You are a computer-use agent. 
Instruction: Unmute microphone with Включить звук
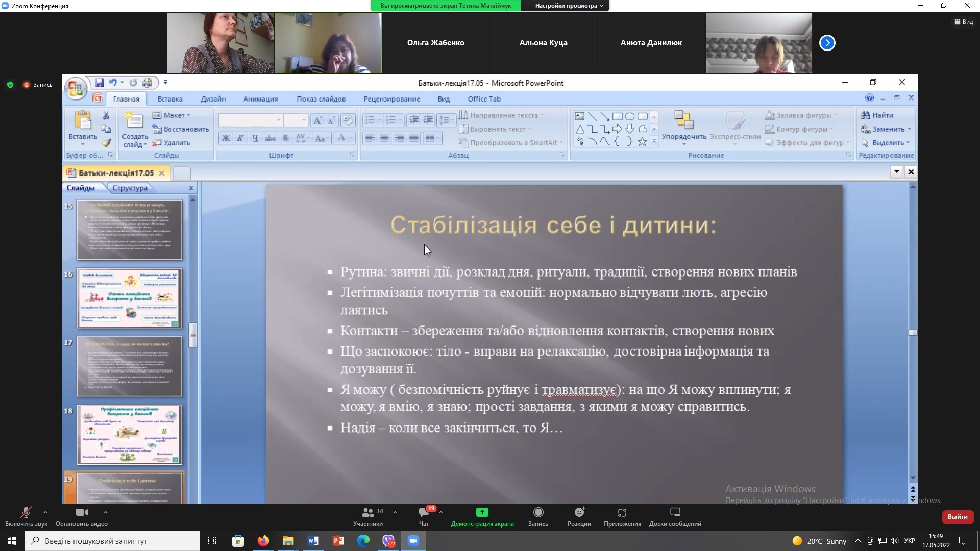26,513
